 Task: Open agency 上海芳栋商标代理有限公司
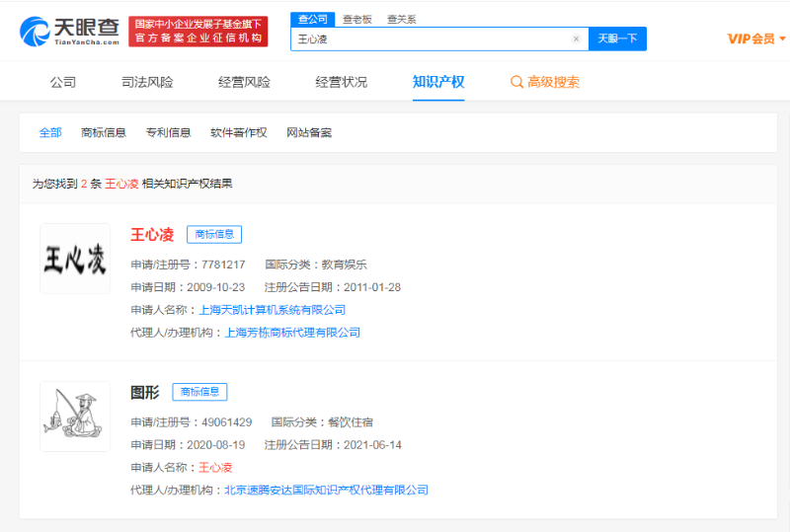292,333
